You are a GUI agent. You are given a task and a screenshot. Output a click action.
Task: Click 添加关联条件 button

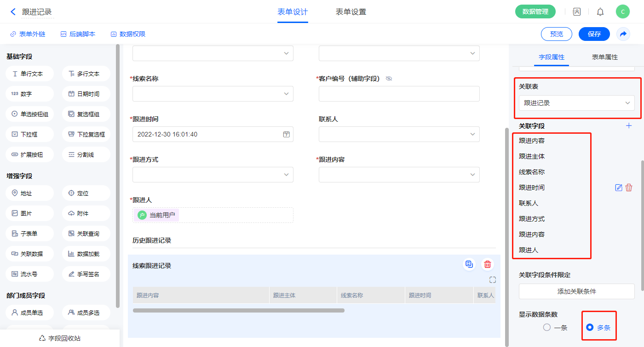pos(576,291)
